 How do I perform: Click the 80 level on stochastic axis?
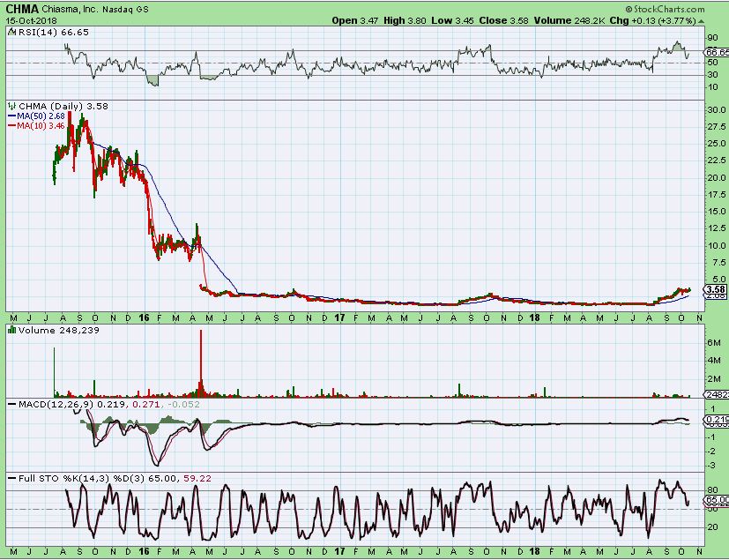712,490
